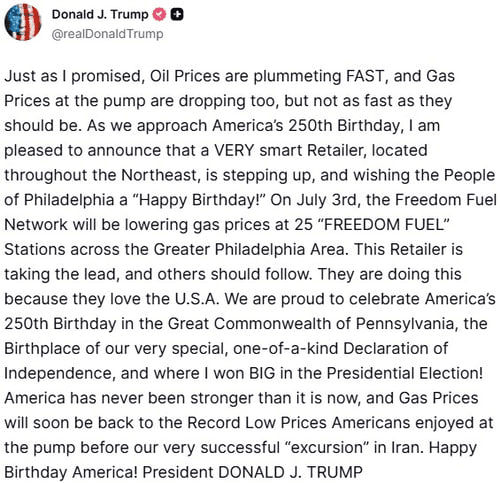Click the U.S.A. text
The width and height of the screenshot is (500, 483).
(x=197, y=299)
